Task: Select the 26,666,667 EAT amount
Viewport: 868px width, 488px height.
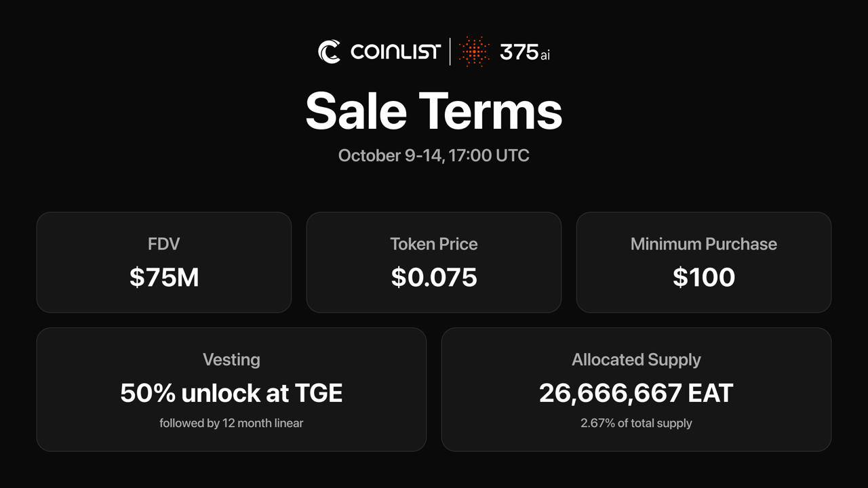Action: click(636, 393)
